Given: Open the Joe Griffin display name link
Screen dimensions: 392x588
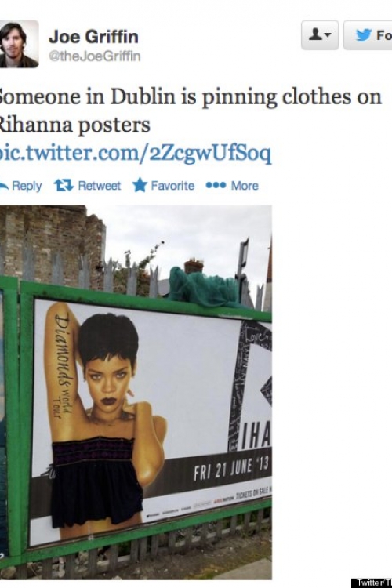Looking at the screenshot, I should [93, 37].
